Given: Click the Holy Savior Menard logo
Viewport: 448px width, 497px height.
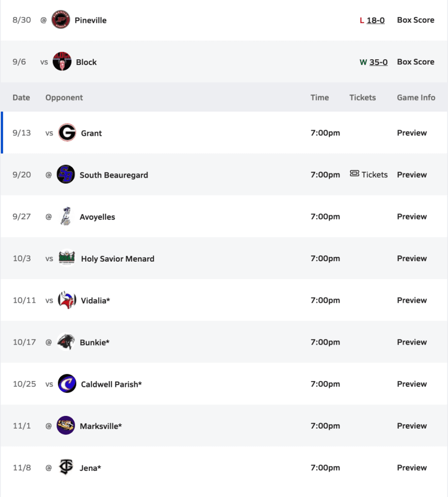Looking at the screenshot, I should [x=66, y=258].
